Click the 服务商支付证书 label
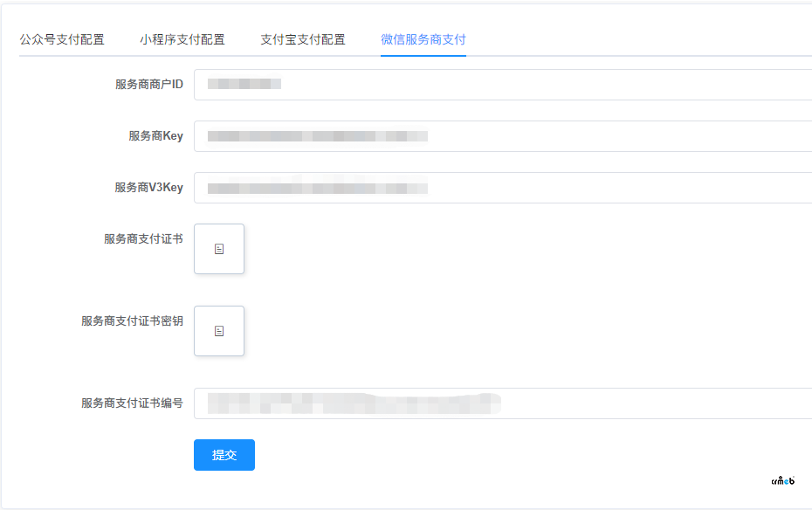This screenshot has height=510, width=812. (143, 238)
